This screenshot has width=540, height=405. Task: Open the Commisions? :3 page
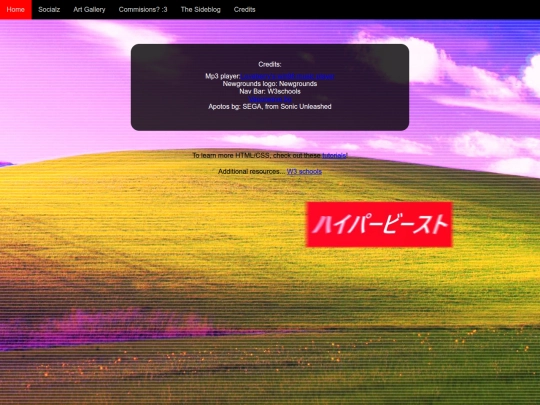click(143, 10)
